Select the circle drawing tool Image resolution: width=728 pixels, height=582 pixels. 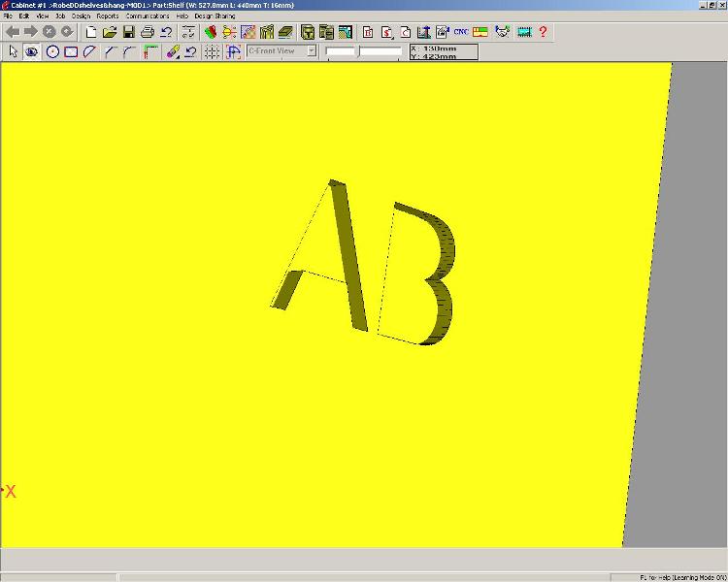[x=52, y=51]
